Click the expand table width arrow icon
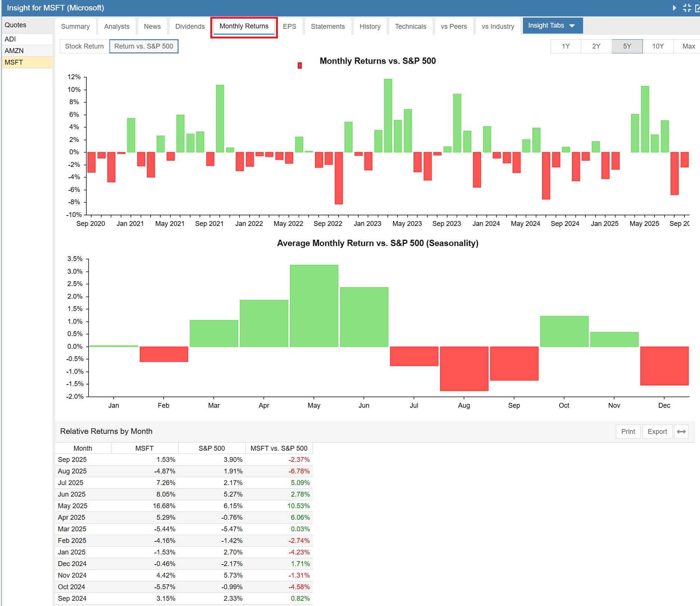The image size is (700, 606). point(681,432)
